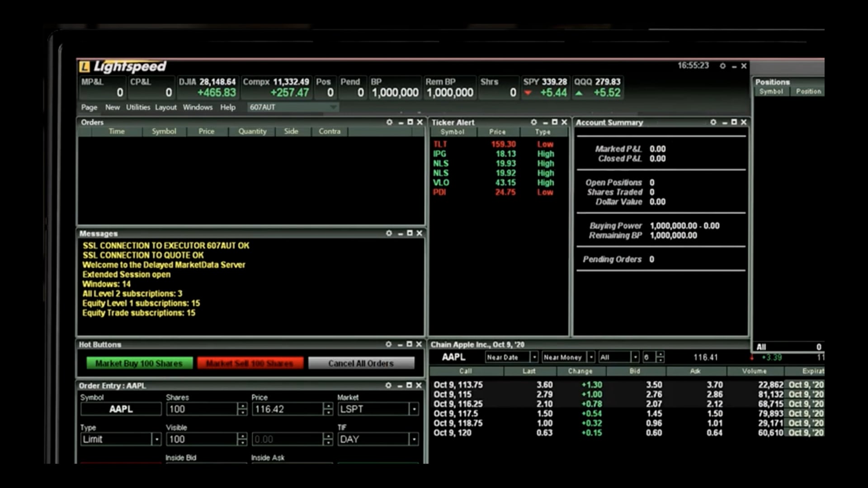
Task: Expand the Market LSPT dropdown
Action: tap(414, 409)
